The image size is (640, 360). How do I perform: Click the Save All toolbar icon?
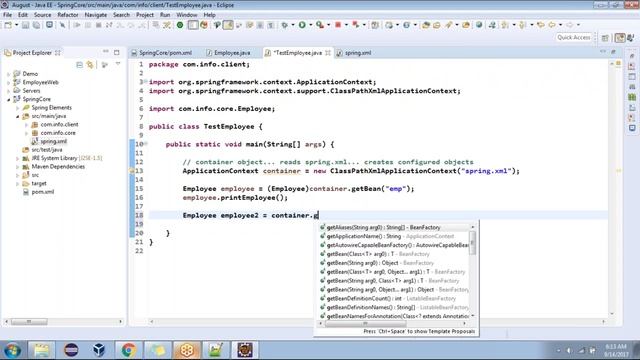tap(36, 25)
